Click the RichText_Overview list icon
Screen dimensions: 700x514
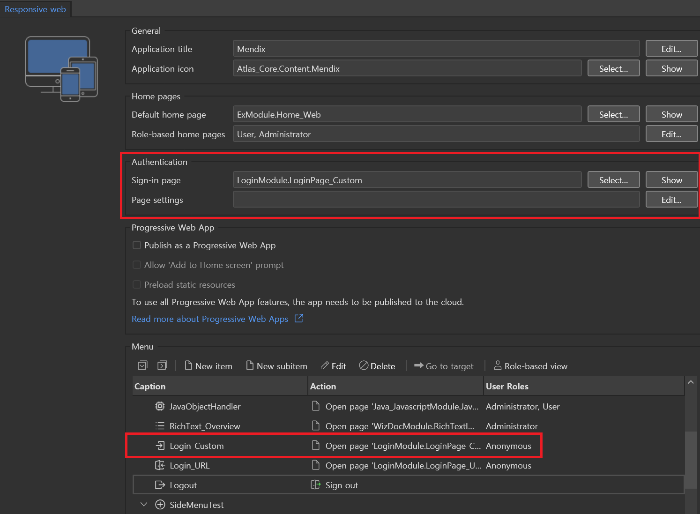click(160, 426)
